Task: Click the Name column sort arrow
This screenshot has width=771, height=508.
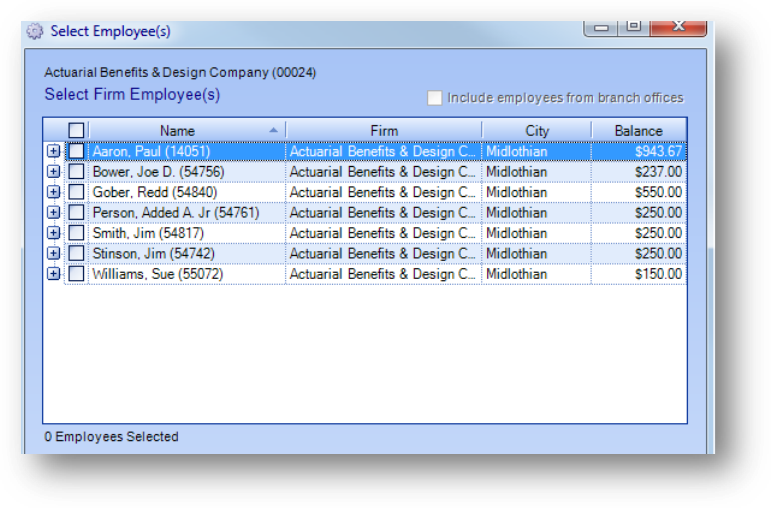Action: click(273, 130)
